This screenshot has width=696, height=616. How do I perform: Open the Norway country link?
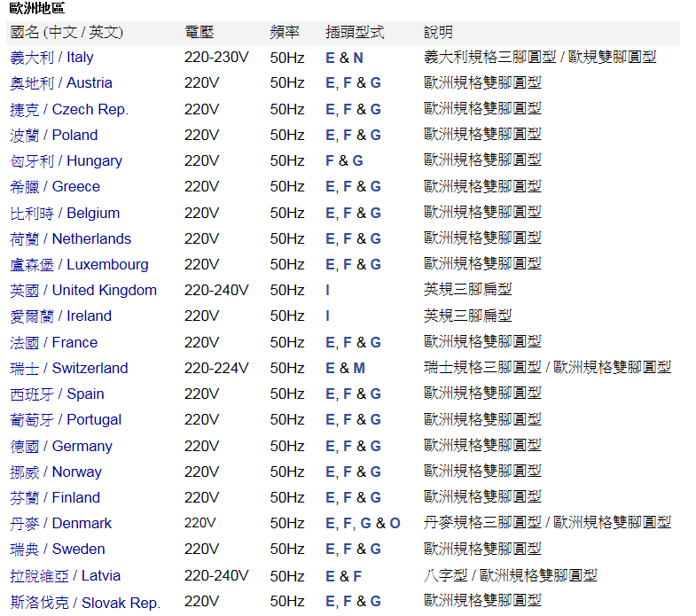tap(56, 472)
